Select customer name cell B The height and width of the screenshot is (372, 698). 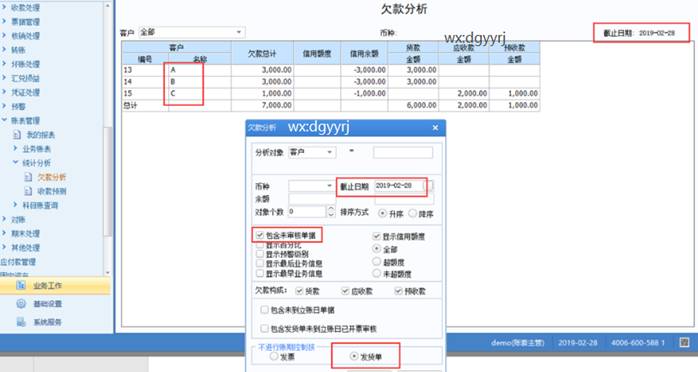point(199,81)
